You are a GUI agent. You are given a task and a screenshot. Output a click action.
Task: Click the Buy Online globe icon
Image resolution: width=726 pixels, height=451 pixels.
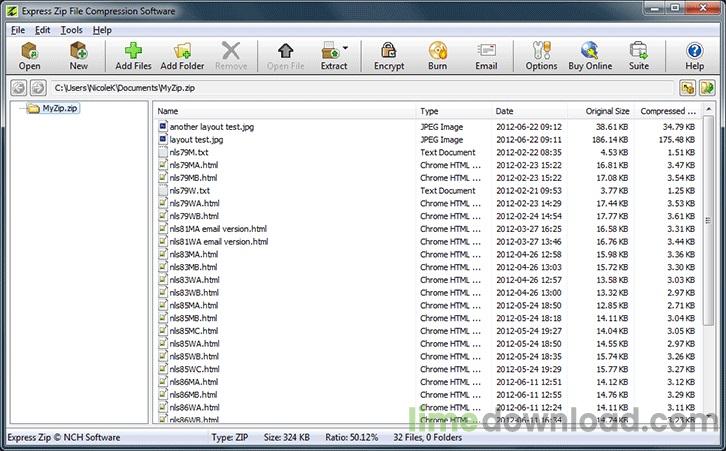590,56
